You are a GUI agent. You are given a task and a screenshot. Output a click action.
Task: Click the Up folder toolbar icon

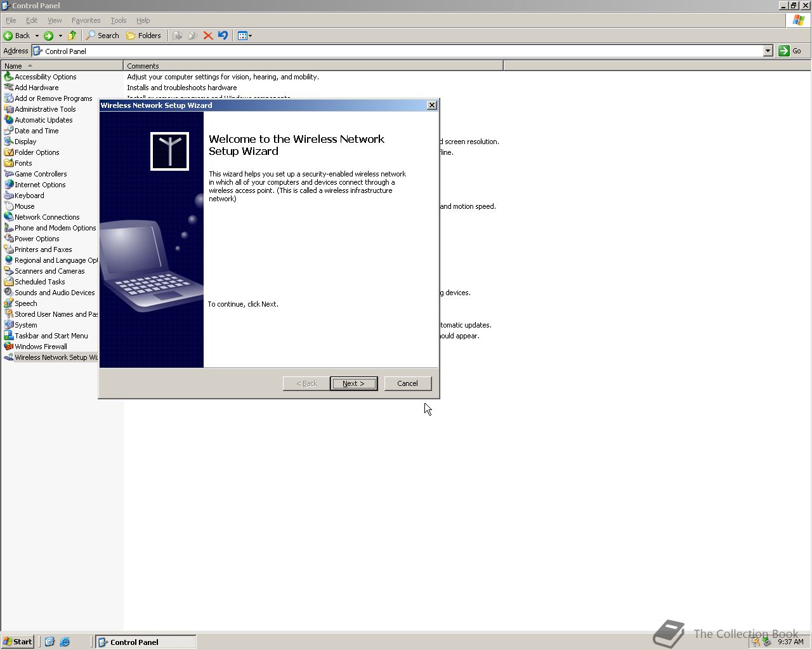click(x=72, y=36)
